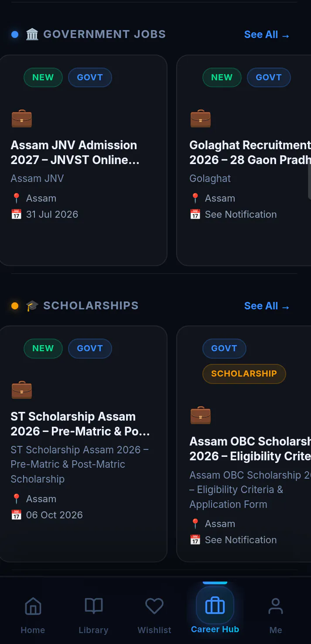The height and width of the screenshot is (644, 311).
Task: Open Assam OBC Scholarship 2026 card title
Action: 250,449
